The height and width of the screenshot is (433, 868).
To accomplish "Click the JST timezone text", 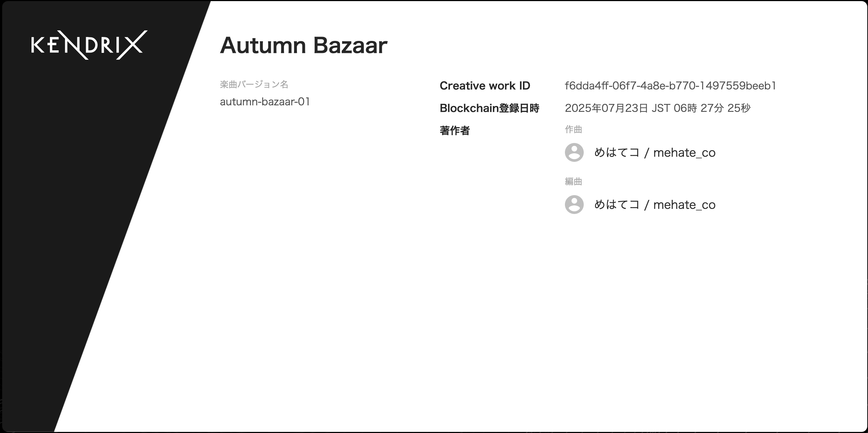I will 661,108.
